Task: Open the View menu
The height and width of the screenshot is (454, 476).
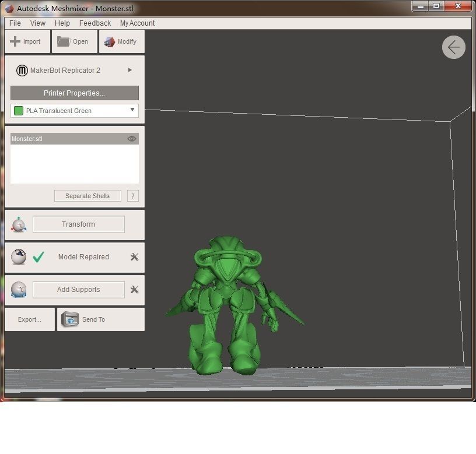Action: click(38, 23)
